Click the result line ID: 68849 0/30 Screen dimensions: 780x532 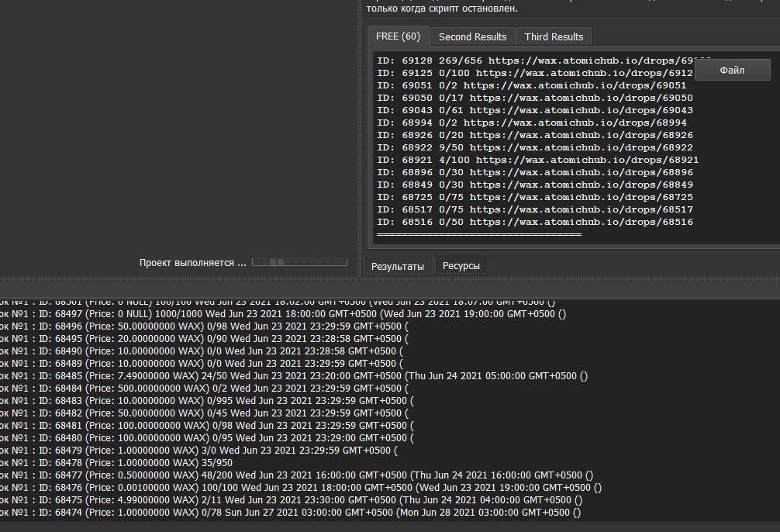click(x=535, y=185)
